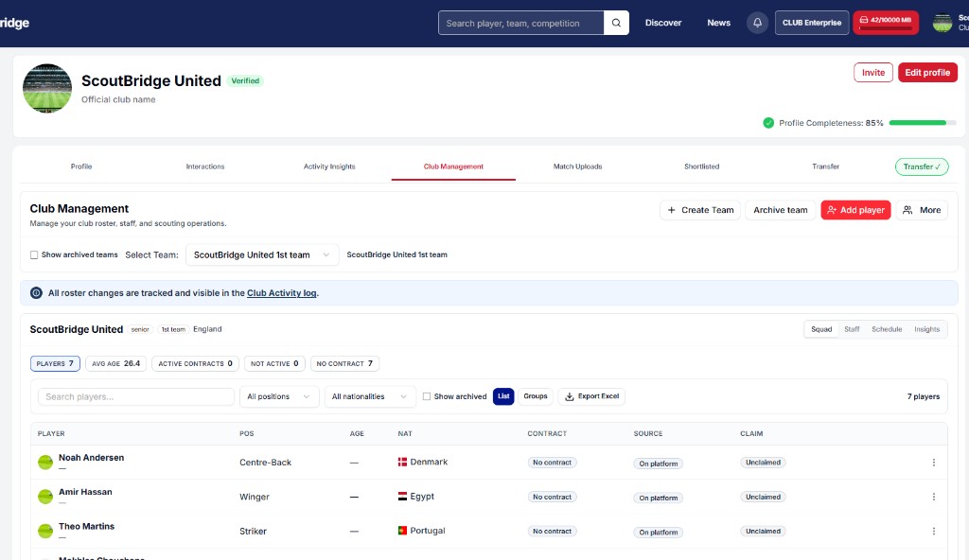The image size is (969, 560).
Task: Click the search magnifier icon
Action: coord(616,23)
